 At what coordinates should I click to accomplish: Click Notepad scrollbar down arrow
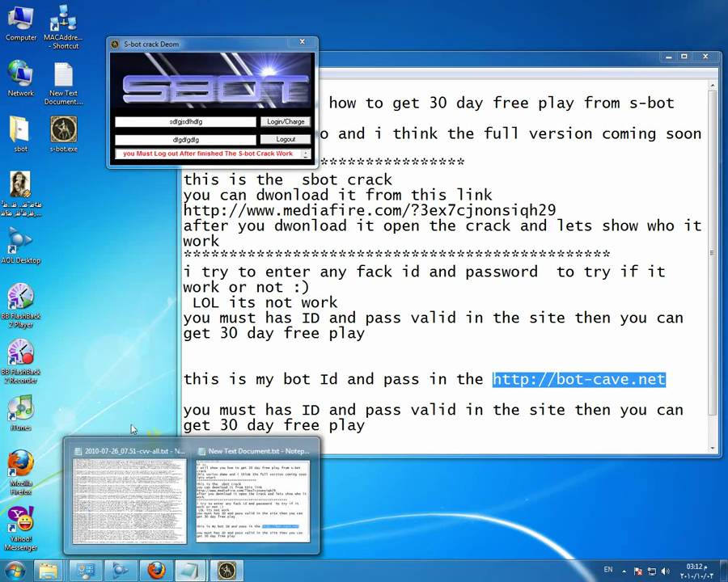point(713,449)
